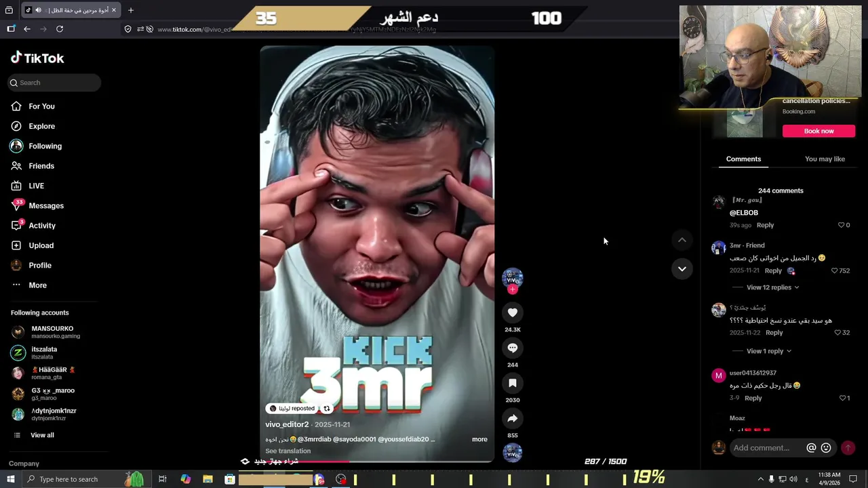868x488 pixels.
Task: Like the video with heart icon
Action: [513, 312]
